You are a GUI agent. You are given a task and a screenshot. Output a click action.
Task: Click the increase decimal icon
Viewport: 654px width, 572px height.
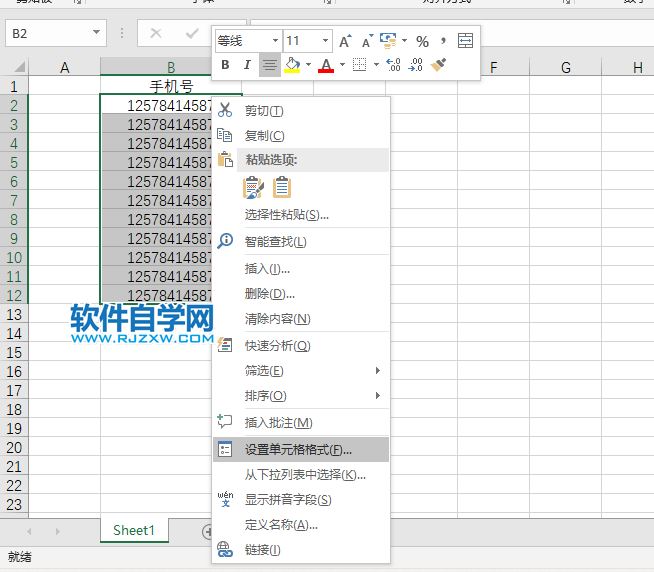(393, 65)
